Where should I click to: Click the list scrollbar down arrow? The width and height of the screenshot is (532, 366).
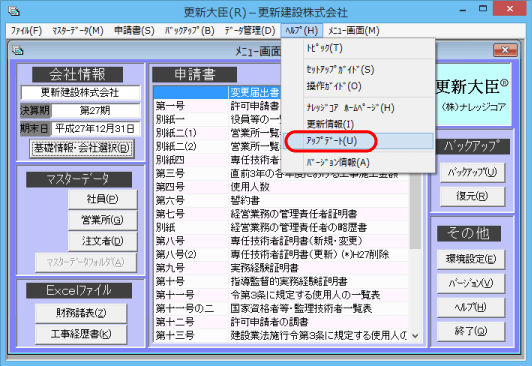[415, 336]
